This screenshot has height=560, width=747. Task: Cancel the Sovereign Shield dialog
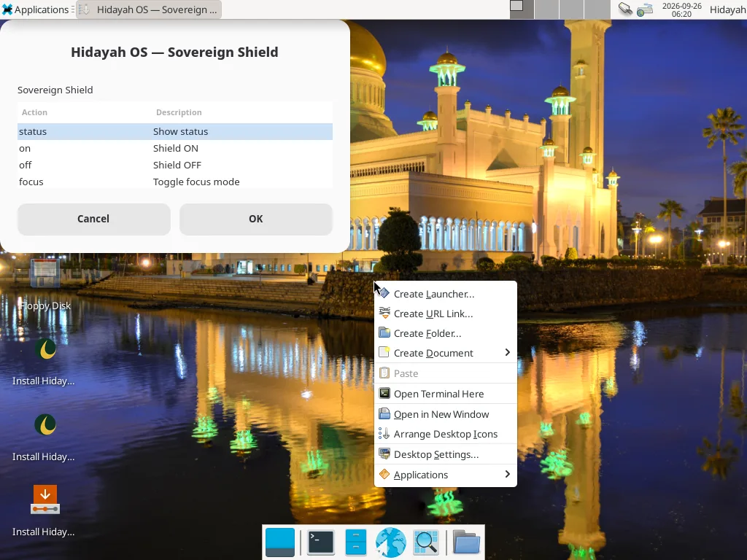click(x=94, y=219)
